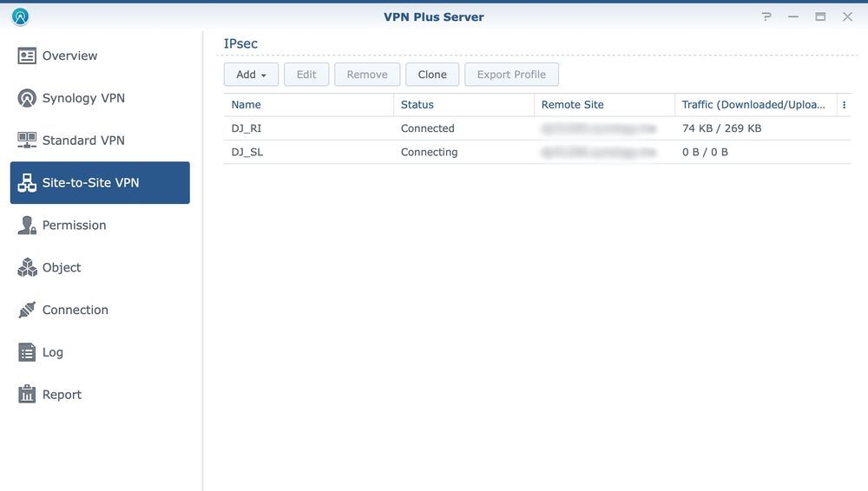The height and width of the screenshot is (491, 868).
Task: Select the Object cubes icon
Action: (27, 267)
